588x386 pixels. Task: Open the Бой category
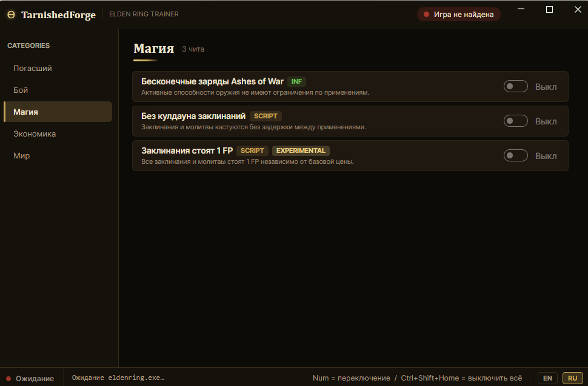[58, 90]
